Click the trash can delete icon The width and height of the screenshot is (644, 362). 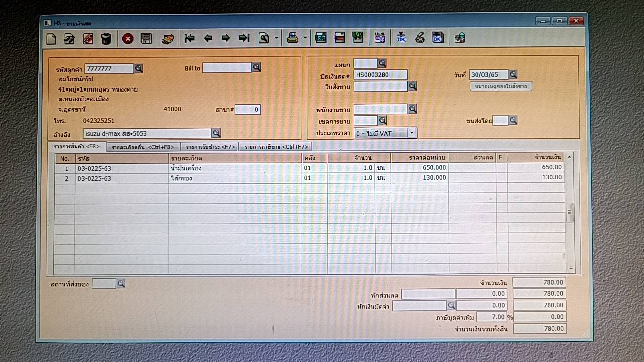106,38
